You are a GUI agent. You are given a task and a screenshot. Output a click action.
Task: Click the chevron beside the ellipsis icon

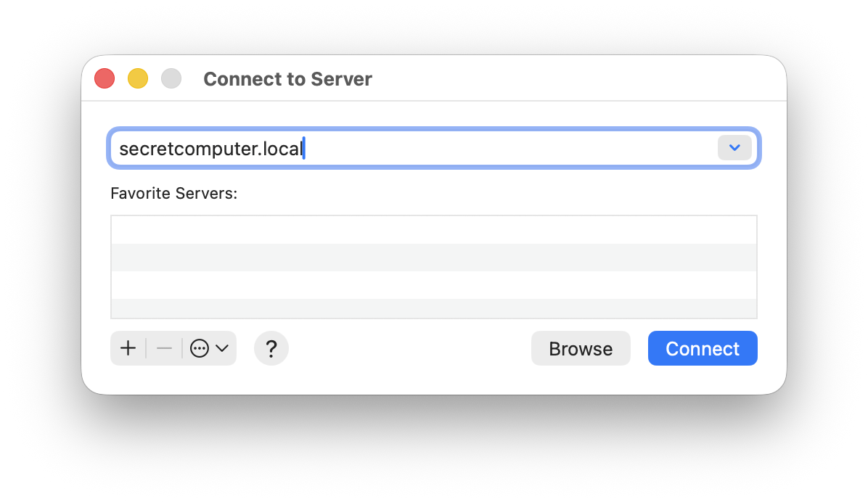(x=222, y=349)
